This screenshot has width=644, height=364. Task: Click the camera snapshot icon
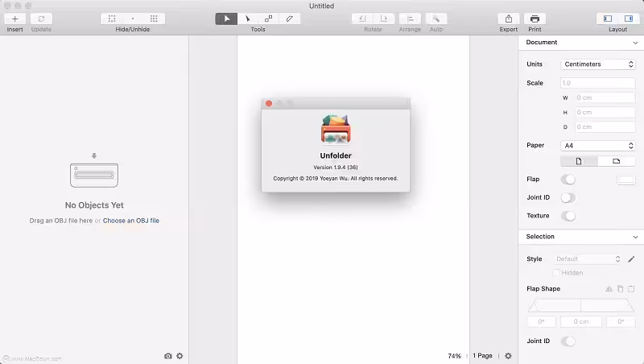[168, 356]
